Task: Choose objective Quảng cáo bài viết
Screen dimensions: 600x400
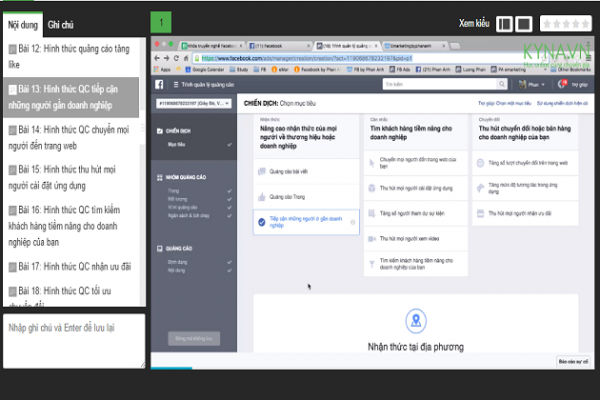Action: point(286,171)
